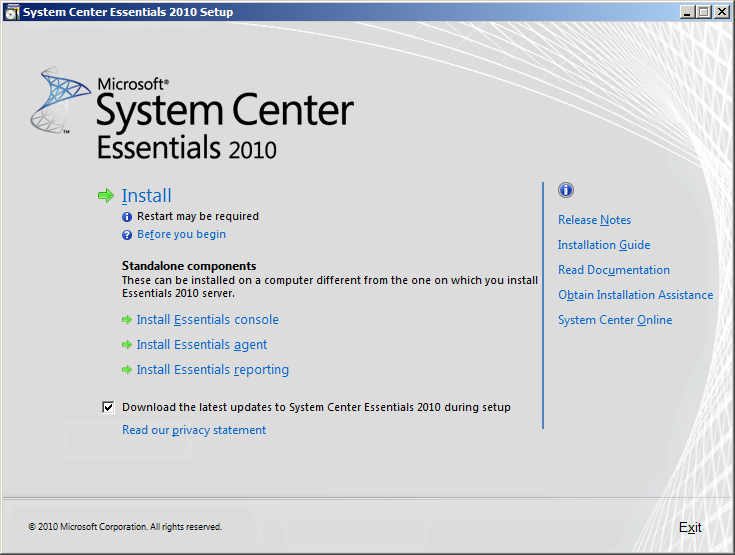Click the setup icon in the title bar
This screenshot has width=735, height=555.
pyautogui.click(x=10, y=12)
